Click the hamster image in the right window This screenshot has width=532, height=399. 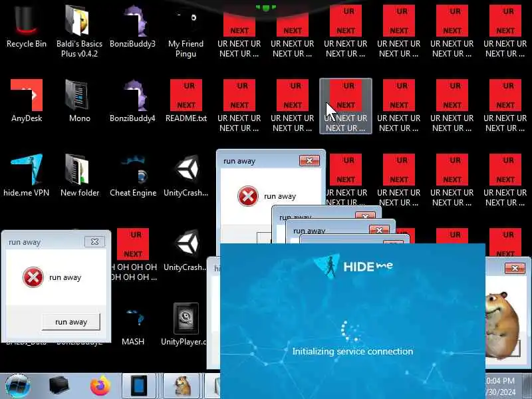point(502,325)
